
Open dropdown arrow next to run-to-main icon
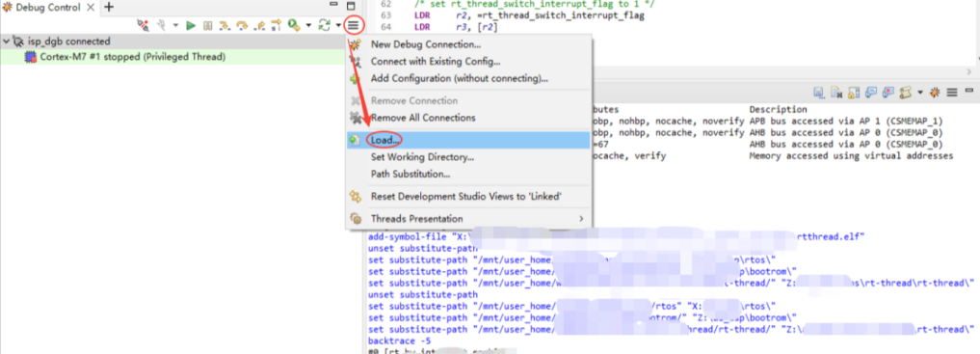pos(308,26)
